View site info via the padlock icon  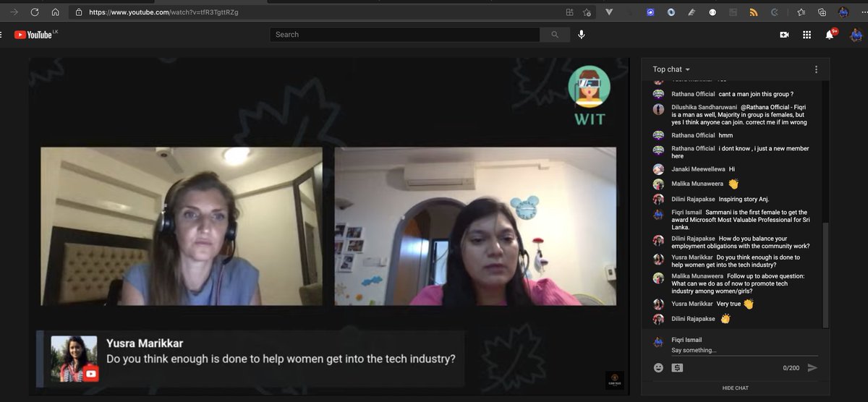pyautogui.click(x=78, y=12)
